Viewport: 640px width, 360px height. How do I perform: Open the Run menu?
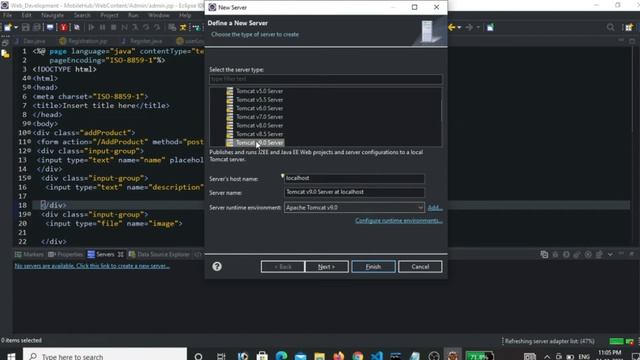(133, 15)
